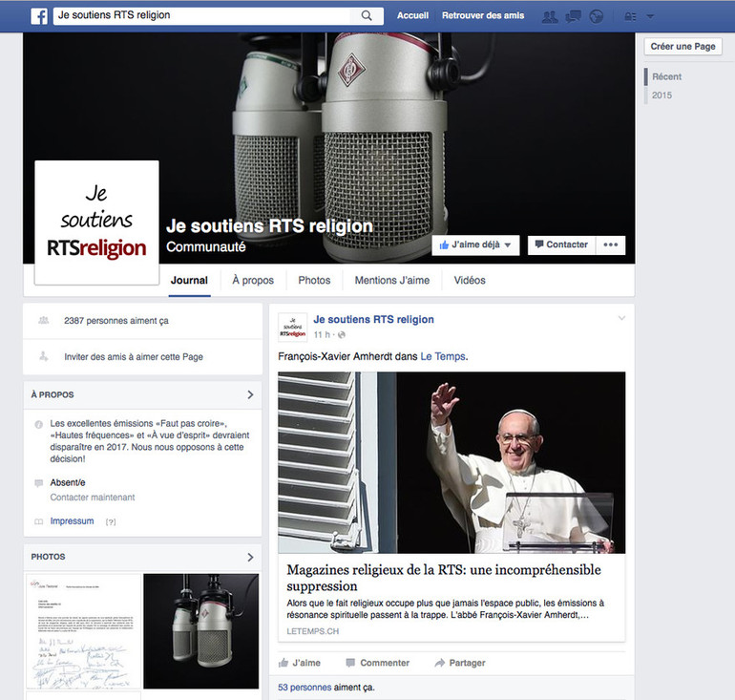Open the Vidéos tab
Screen dimensions: 735x700
(x=470, y=281)
